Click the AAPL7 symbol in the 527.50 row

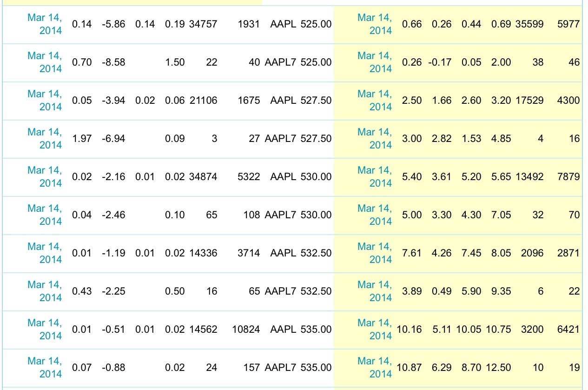coord(280,139)
